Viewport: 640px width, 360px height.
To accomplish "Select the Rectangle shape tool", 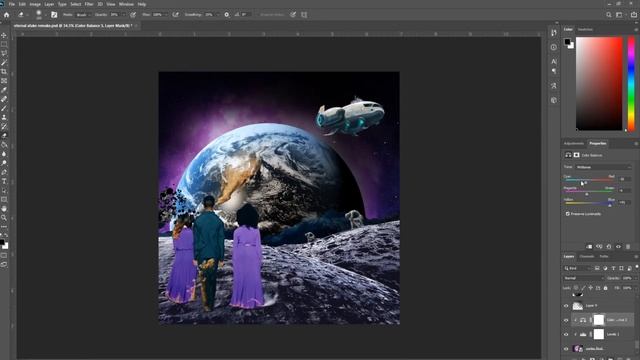I will point(4,199).
